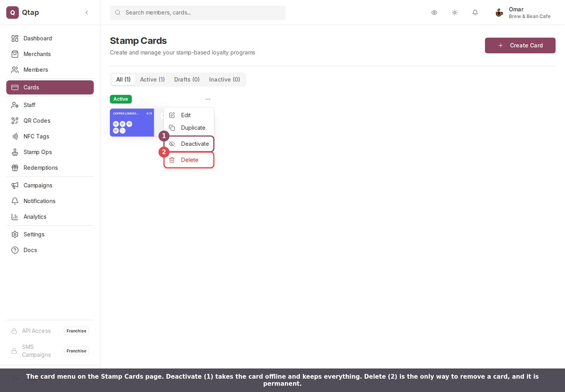Go to Merchants in sidebar
The image size is (565, 392).
pos(50,54)
